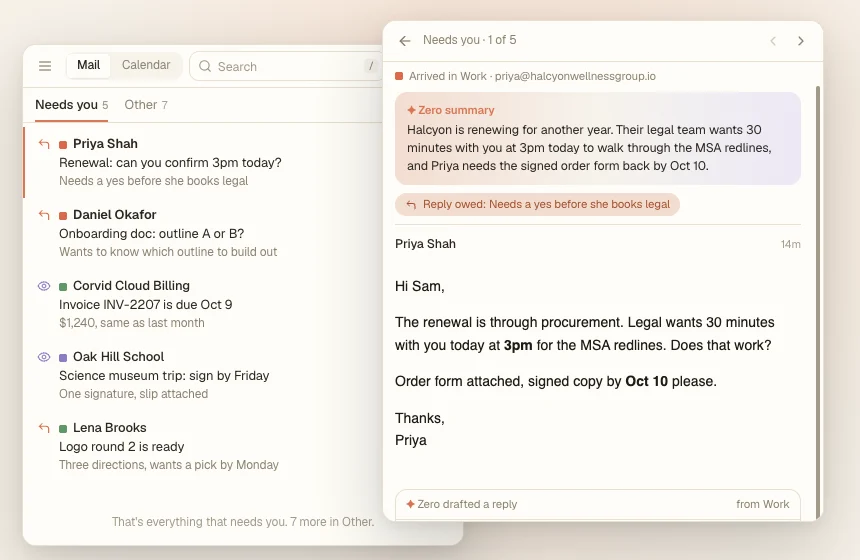Open the Corvid Cloud Billing email

coord(203,304)
